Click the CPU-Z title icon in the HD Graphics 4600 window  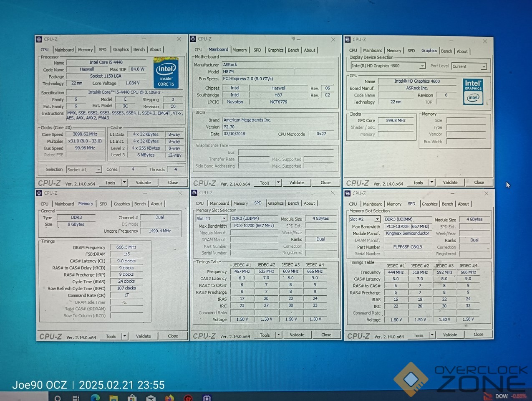point(348,40)
